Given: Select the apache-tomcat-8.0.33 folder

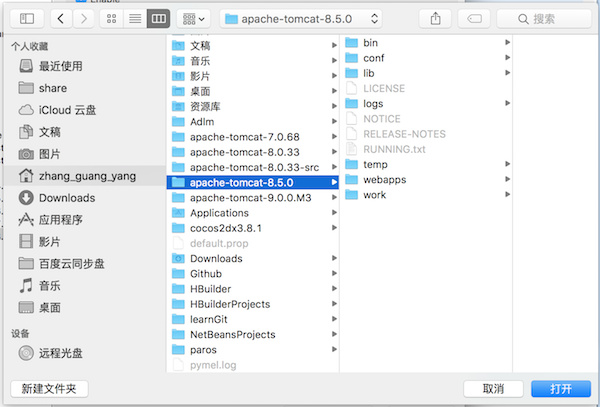Looking at the screenshot, I should coord(253,152).
